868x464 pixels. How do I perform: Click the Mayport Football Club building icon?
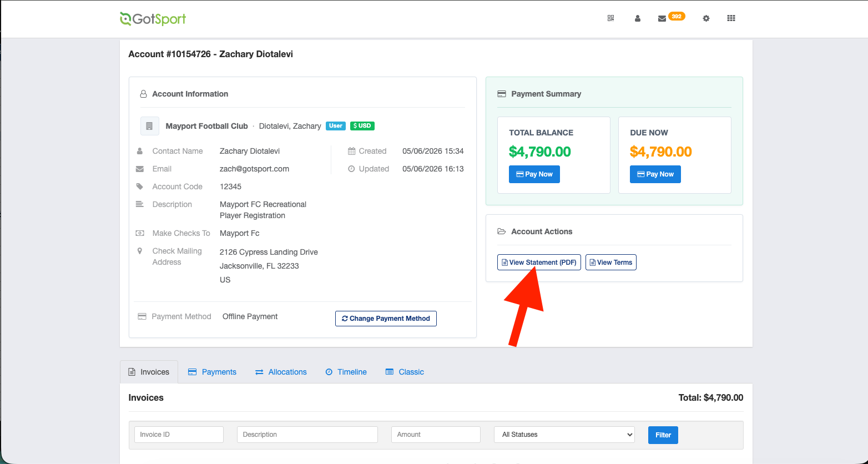pyautogui.click(x=149, y=126)
